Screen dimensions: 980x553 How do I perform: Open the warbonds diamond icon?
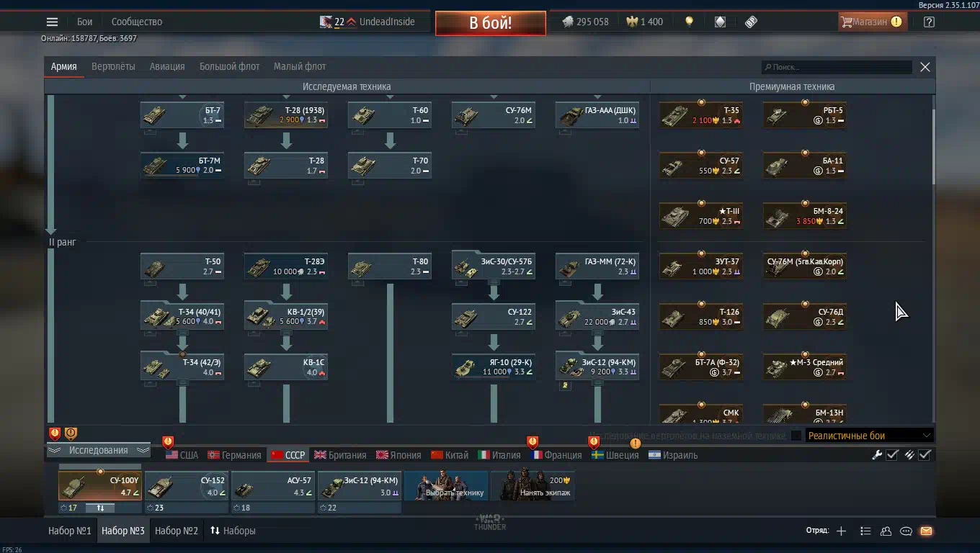coord(720,22)
